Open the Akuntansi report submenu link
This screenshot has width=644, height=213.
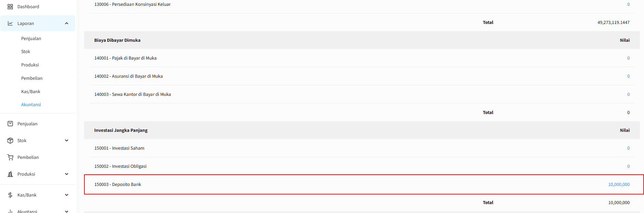point(31,104)
